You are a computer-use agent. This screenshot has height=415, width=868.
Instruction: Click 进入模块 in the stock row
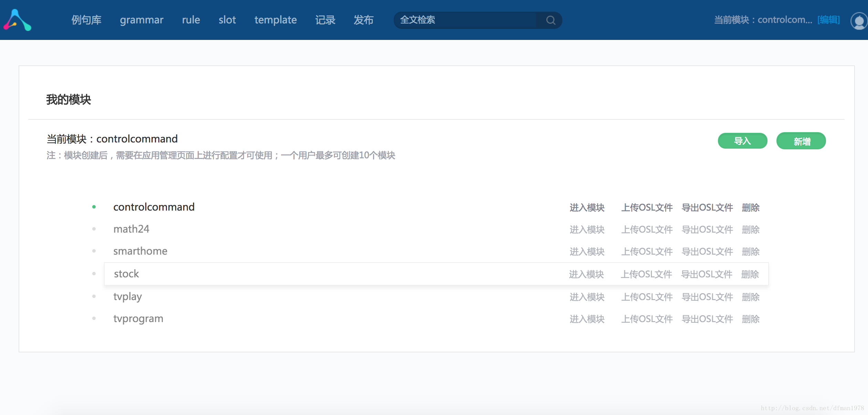coord(586,274)
